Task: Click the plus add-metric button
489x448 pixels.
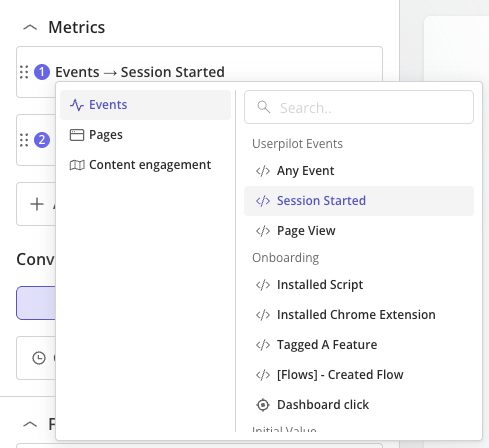Action: point(37,204)
